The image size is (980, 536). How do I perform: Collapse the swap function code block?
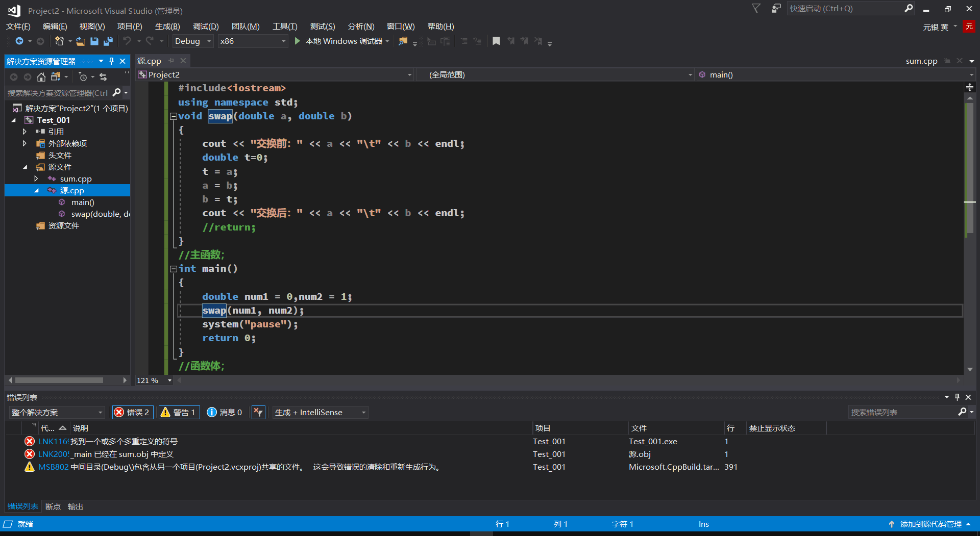coord(174,116)
